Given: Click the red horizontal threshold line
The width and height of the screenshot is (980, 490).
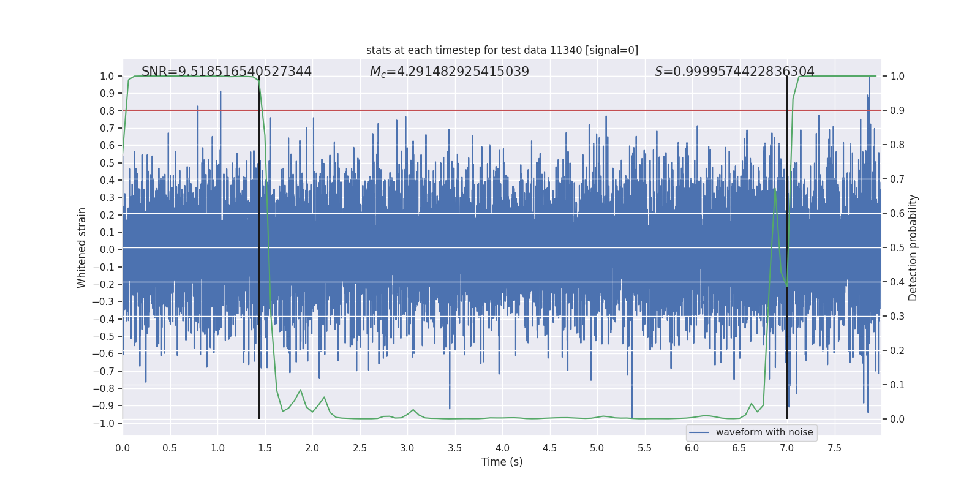Looking at the screenshot, I should click(x=490, y=110).
